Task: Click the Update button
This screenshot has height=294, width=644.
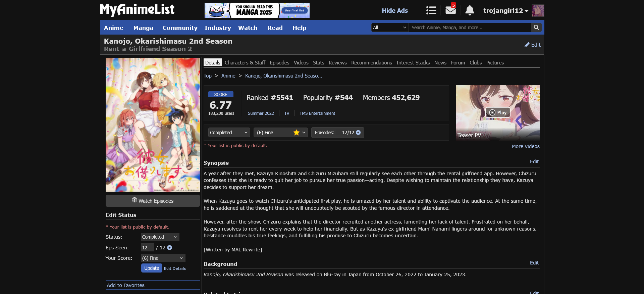Action: point(152,268)
